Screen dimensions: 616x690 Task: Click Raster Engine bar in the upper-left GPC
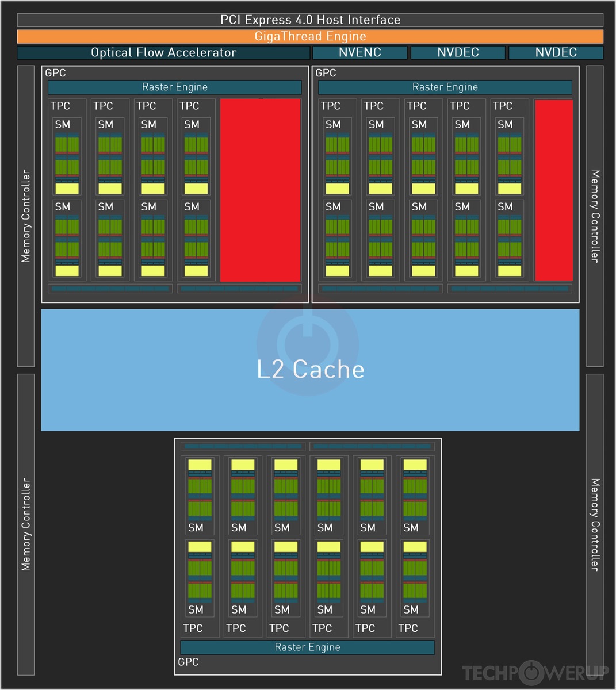click(175, 87)
